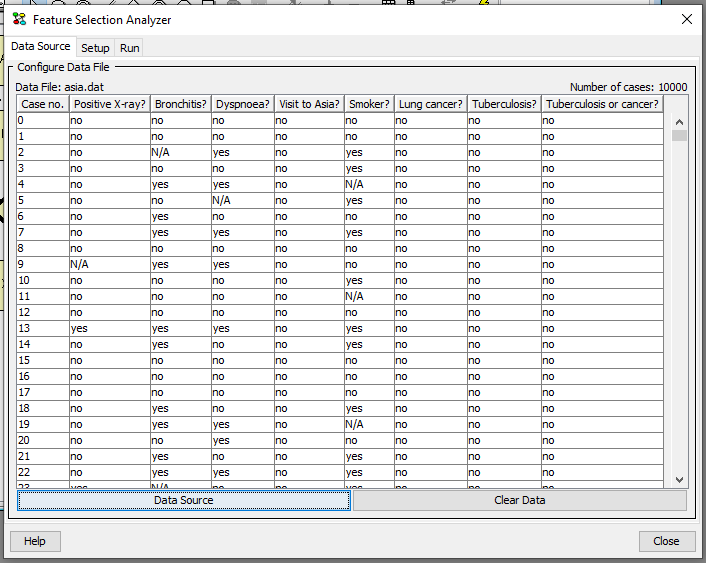Click the yes Bronchitis cell in case 14
Viewport: 706px width, 563px height.
[x=181, y=344]
